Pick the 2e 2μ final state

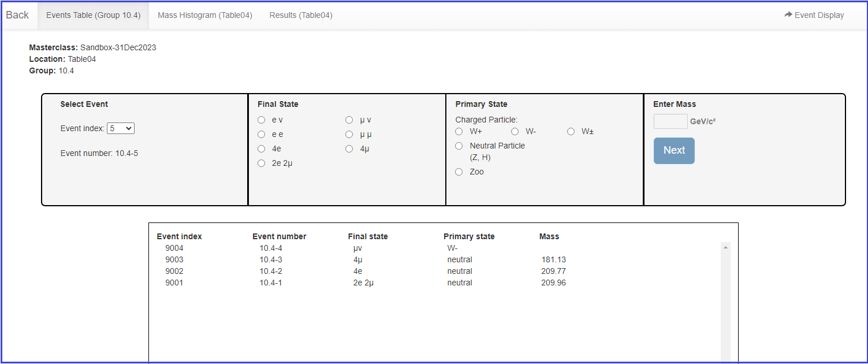click(262, 164)
